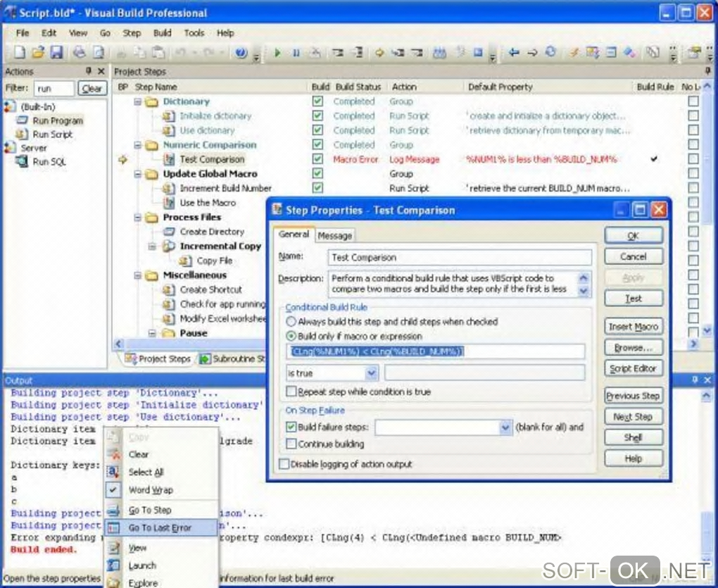Navigate forward with right arrow icon

[532, 53]
